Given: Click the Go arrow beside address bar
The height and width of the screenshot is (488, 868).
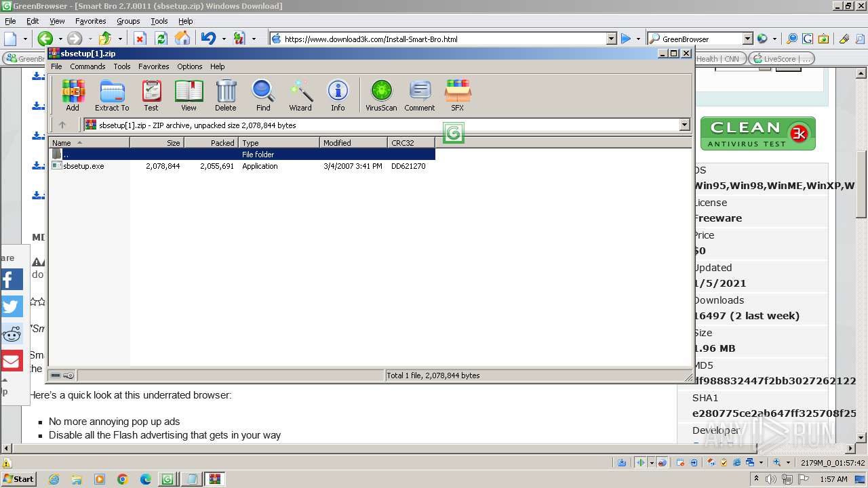Looking at the screenshot, I should (626, 39).
